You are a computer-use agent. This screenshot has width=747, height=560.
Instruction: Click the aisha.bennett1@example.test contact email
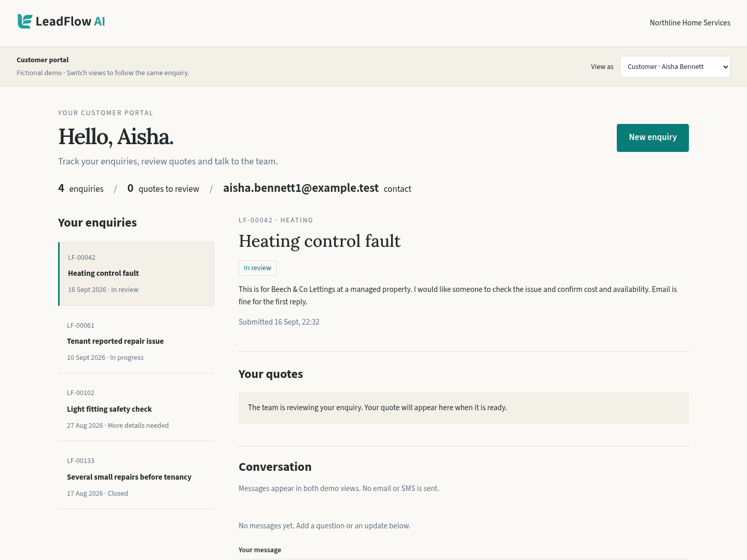coord(301,188)
